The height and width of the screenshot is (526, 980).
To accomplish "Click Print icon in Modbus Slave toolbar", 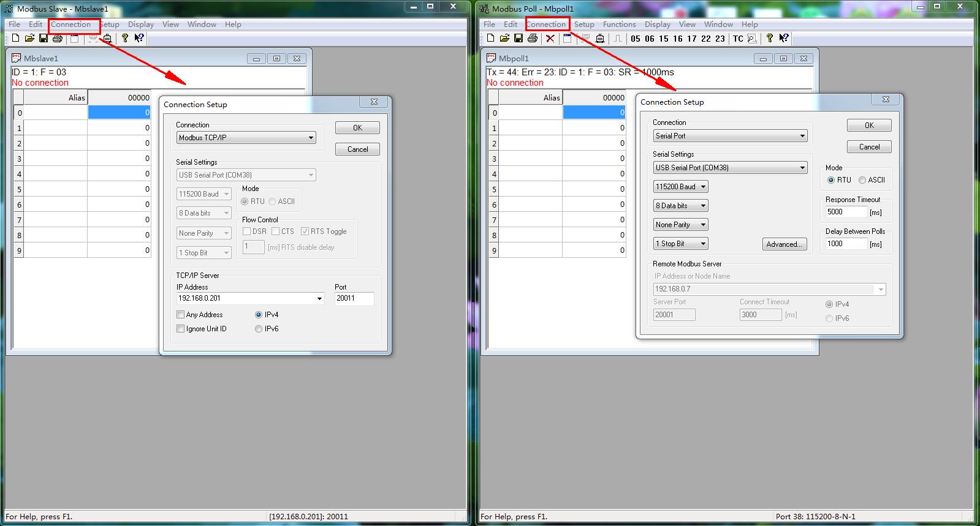I will coord(58,39).
